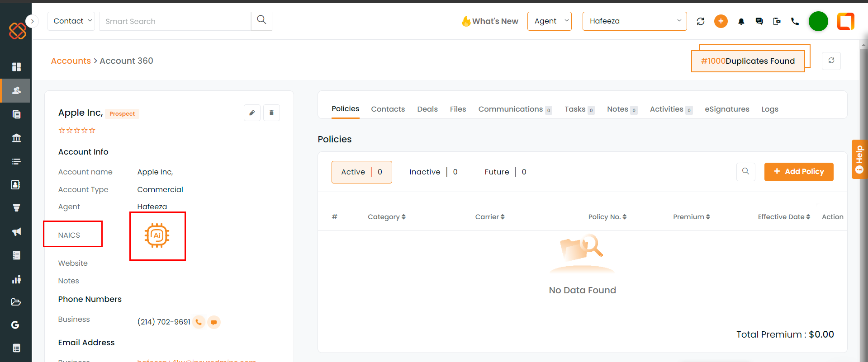Viewport: 868px width, 362px height.
Task: Open the Agent role dropdown
Action: point(549,21)
